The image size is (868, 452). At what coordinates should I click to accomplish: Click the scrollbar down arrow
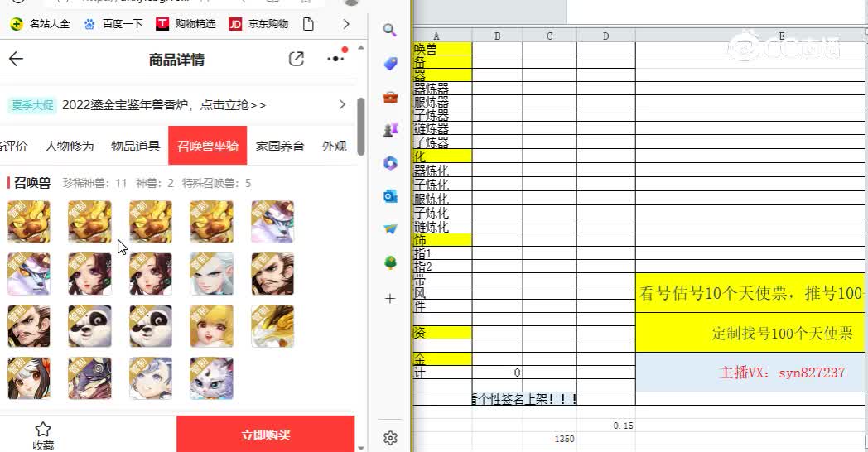pyautogui.click(x=361, y=448)
